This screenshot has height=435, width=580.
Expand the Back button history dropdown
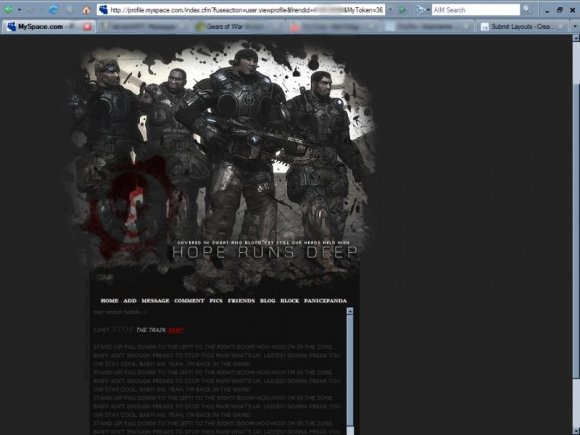click(x=20, y=10)
